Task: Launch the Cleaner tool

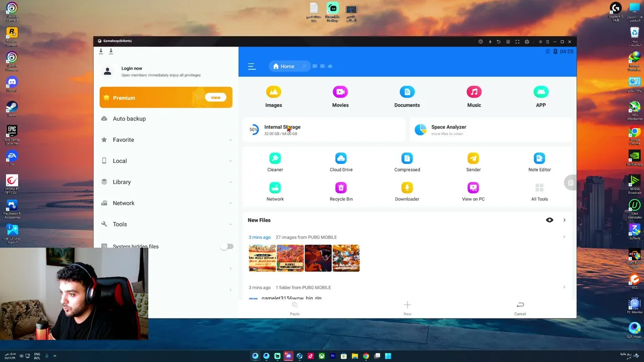Action: click(275, 162)
